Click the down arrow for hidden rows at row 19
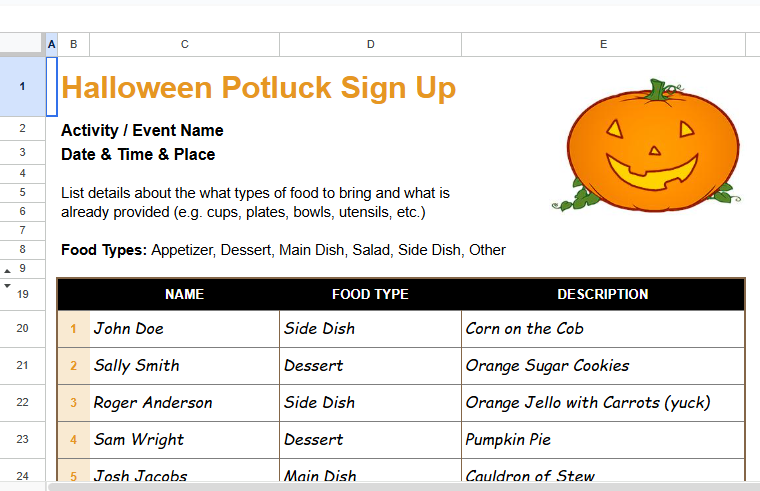This screenshot has height=491, width=760. (8, 286)
